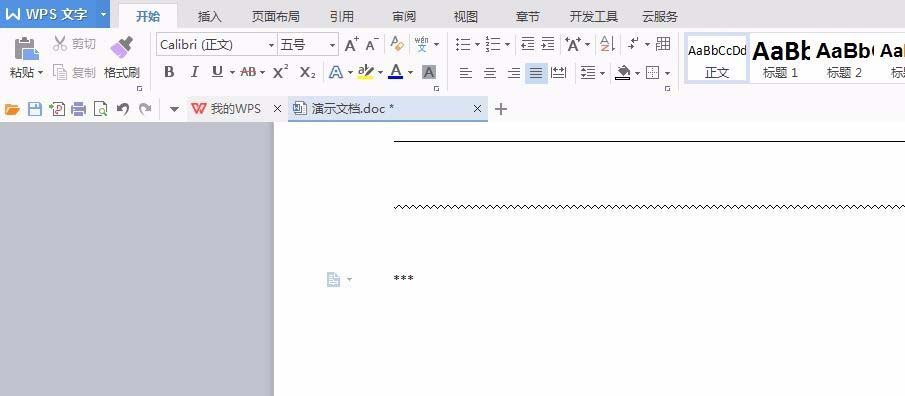Viewport: 905px width, 396px height.
Task: Add new document tab with plus
Action: (x=501, y=109)
